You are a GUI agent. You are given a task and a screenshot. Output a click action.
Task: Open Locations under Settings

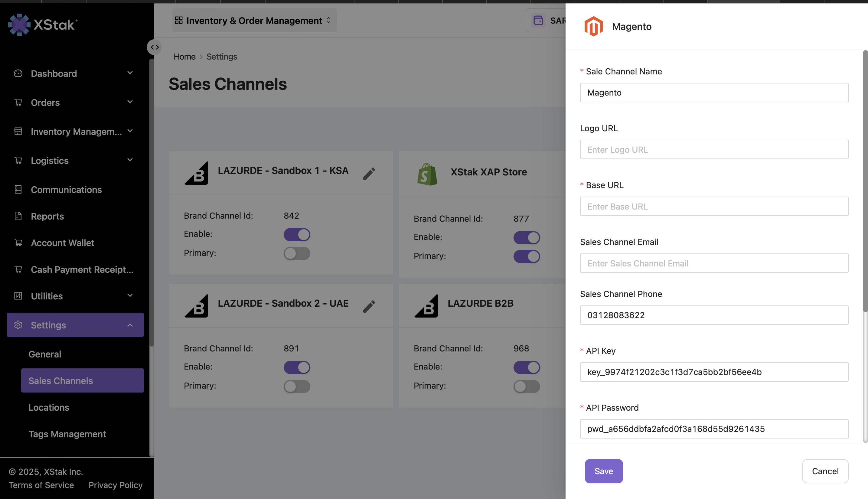(49, 407)
